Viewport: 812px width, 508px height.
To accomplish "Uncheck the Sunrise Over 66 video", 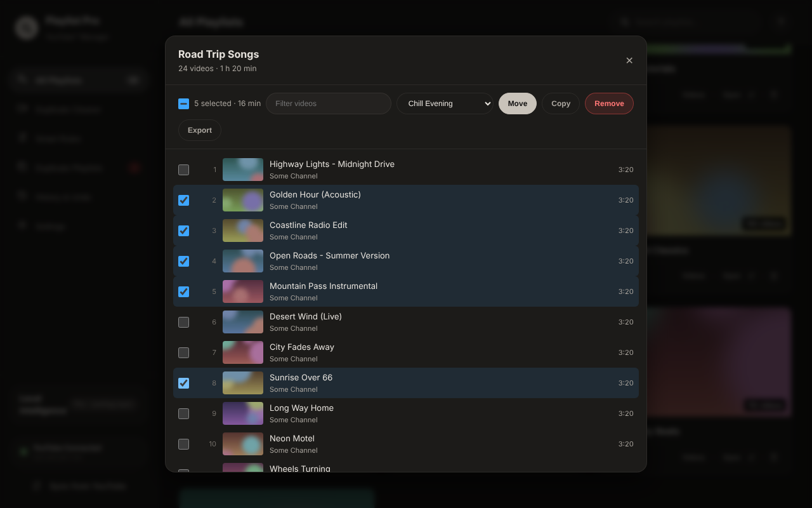I will (x=183, y=383).
